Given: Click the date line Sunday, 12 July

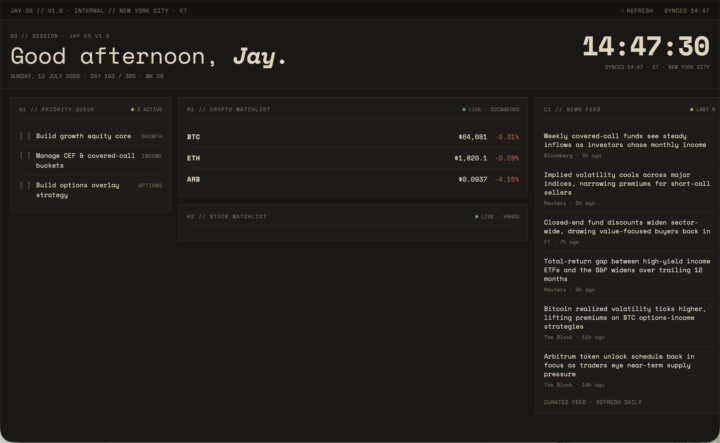Looking at the screenshot, I should 87,76.
